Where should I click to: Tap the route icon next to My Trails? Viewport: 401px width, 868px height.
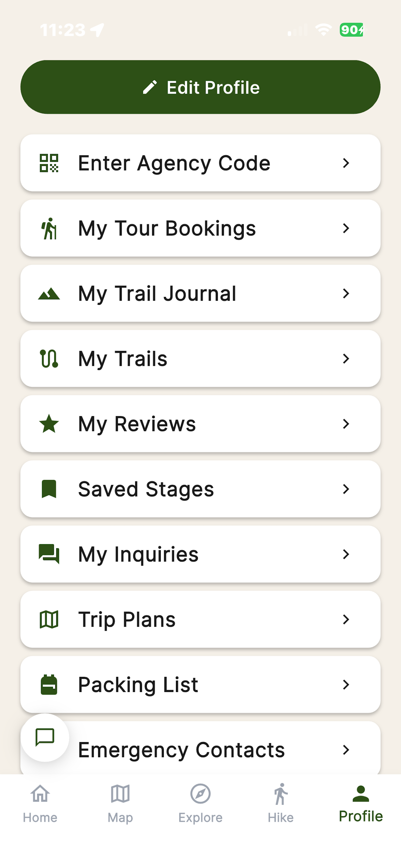[x=49, y=358]
